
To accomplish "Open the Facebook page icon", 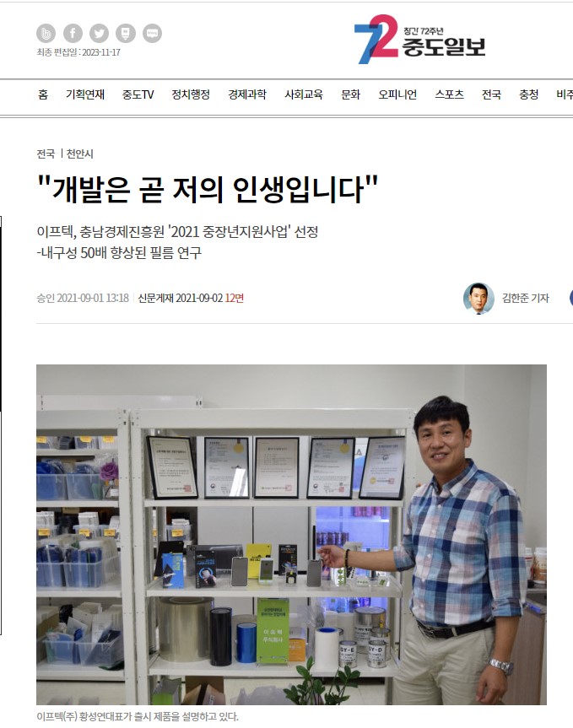I will [x=73, y=34].
